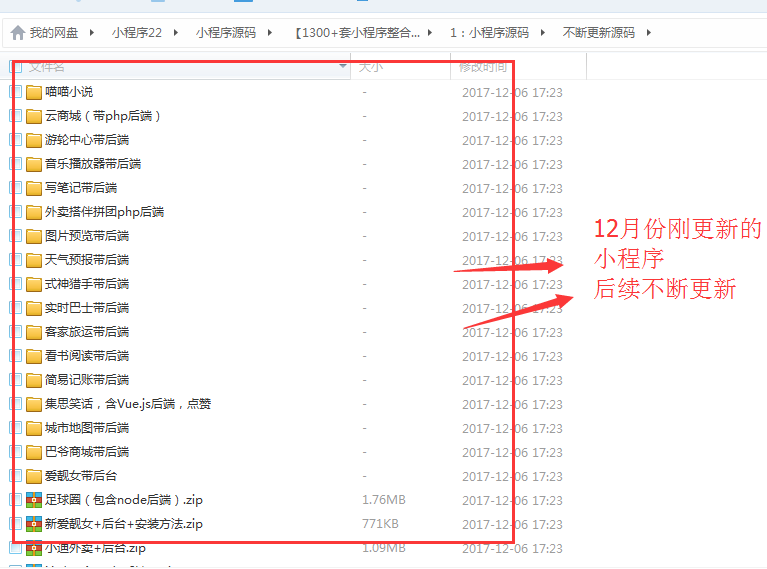Check the box for 喵喵小说

16,91
